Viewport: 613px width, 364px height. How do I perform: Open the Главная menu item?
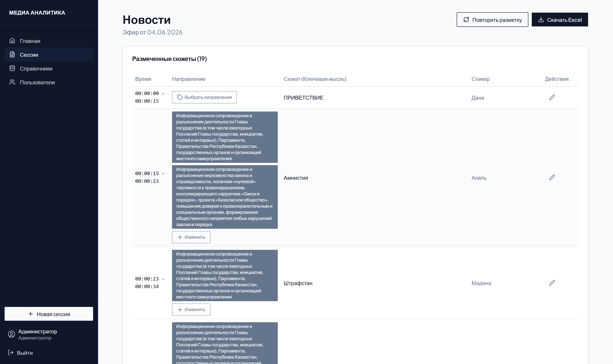tap(49, 41)
